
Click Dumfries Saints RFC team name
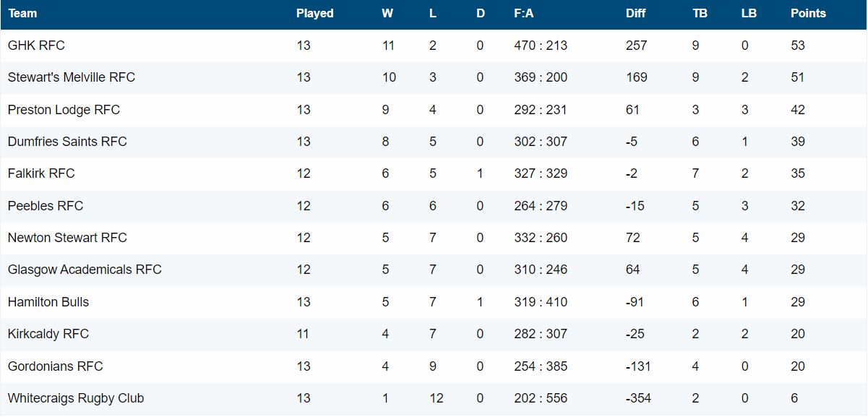coord(67,142)
